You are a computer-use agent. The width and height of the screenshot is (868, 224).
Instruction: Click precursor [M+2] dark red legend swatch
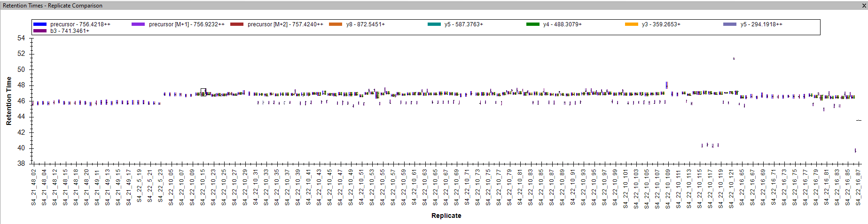pyautogui.click(x=237, y=24)
